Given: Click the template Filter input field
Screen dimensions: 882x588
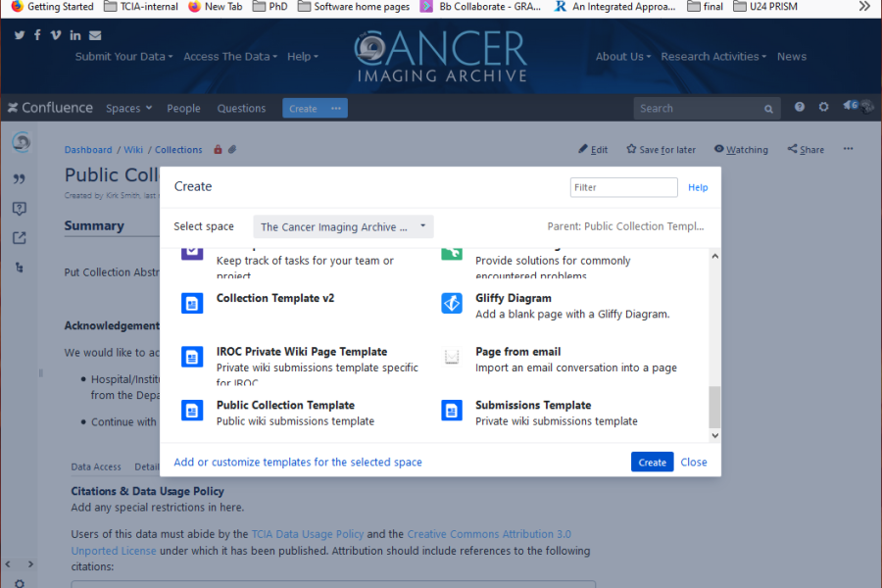Looking at the screenshot, I should [x=624, y=187].
